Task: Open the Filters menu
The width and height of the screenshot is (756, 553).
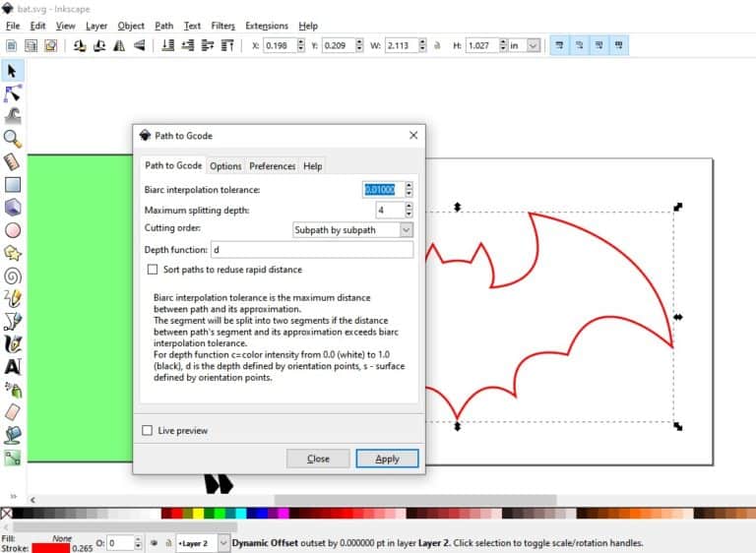Action: (x=222, y=26)
